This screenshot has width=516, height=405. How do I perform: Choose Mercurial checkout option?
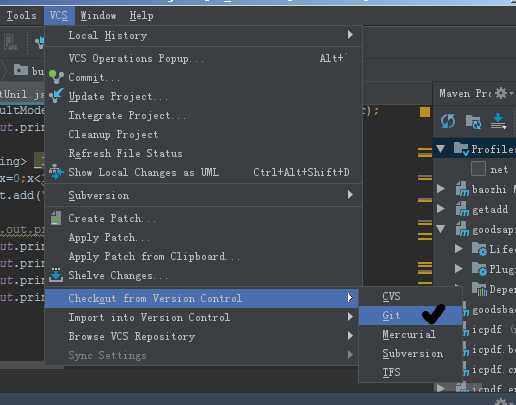click(x=411, y=334)
